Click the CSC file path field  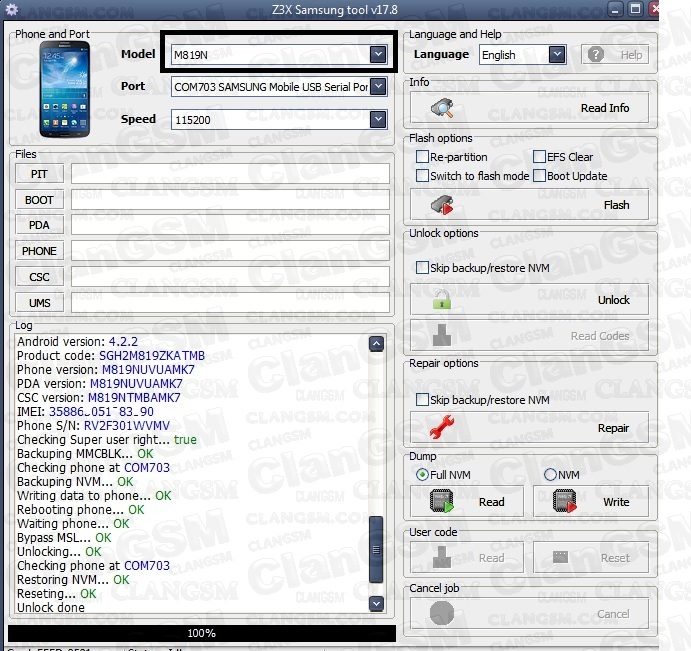point(230,277)
